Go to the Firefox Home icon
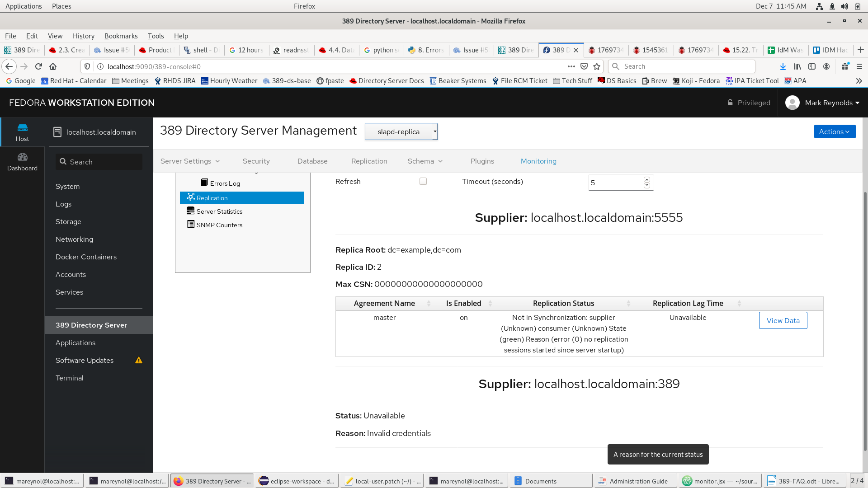Image resolution: width=868 pixels, height=488 pixels. (53, 66)
